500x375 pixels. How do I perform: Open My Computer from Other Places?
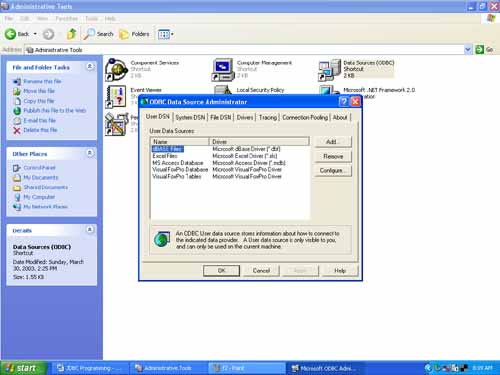pyautogui.click(x=39, y=197)
